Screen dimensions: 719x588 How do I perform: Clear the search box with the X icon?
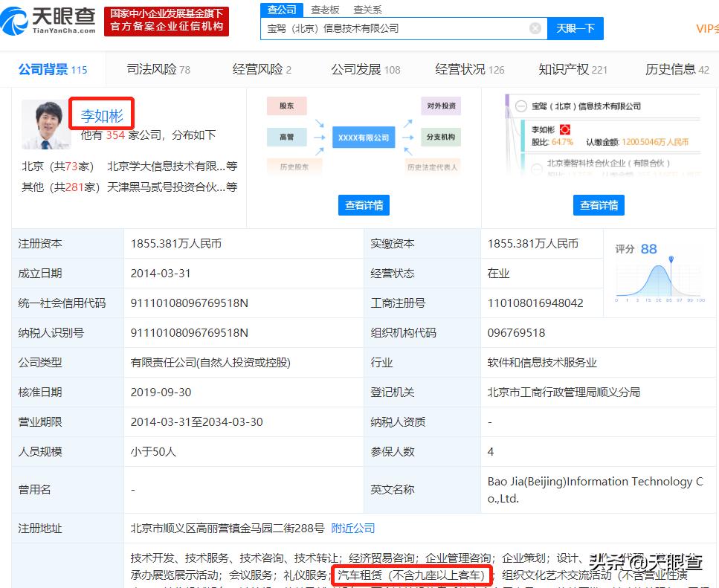534,28
